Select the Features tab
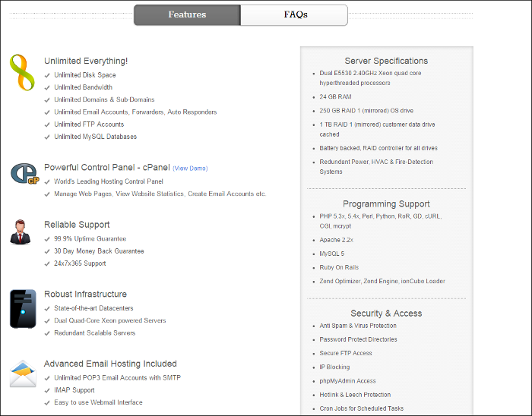This screenshot has width=532, height=416. (x=187, y=14)
